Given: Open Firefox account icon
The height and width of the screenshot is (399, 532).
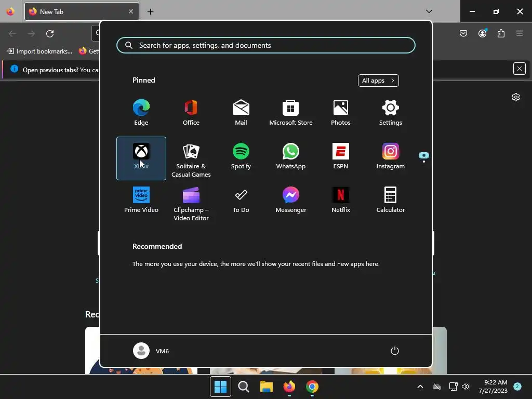Looking at the screenshot, I should pyautogui.click(x=483, y=33).
